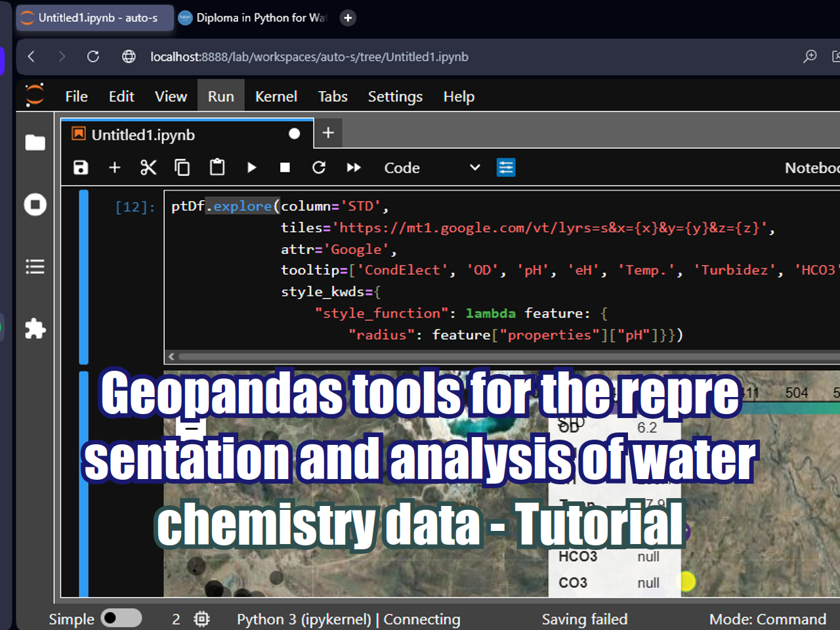The image size is (840, 630).
Task: Click the blue collapser bar beside cell 12
Action: click(x=84, y=277)
